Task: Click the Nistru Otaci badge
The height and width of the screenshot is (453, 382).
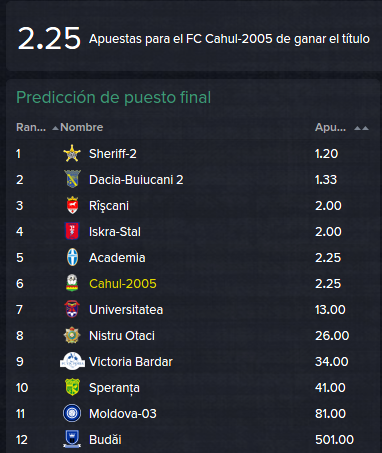Action: click(72, 335)
